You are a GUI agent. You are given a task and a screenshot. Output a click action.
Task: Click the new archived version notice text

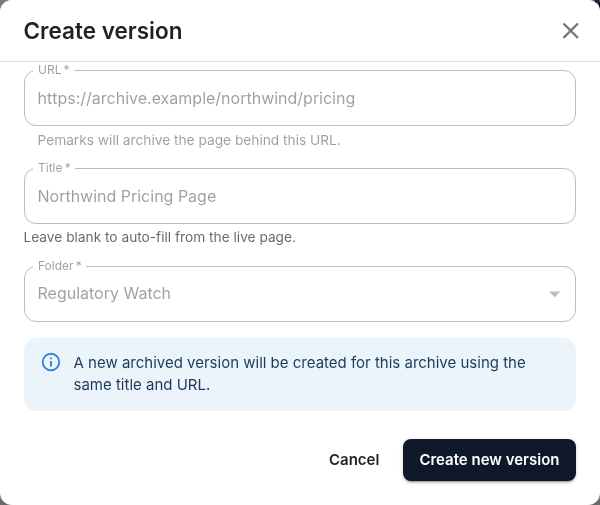tap(300, 373)
